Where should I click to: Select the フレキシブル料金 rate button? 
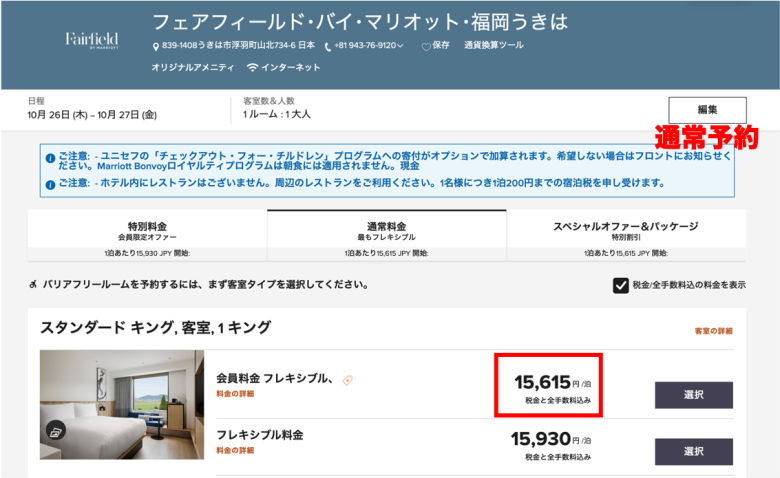pyautogui.click(x=693, y=452)
